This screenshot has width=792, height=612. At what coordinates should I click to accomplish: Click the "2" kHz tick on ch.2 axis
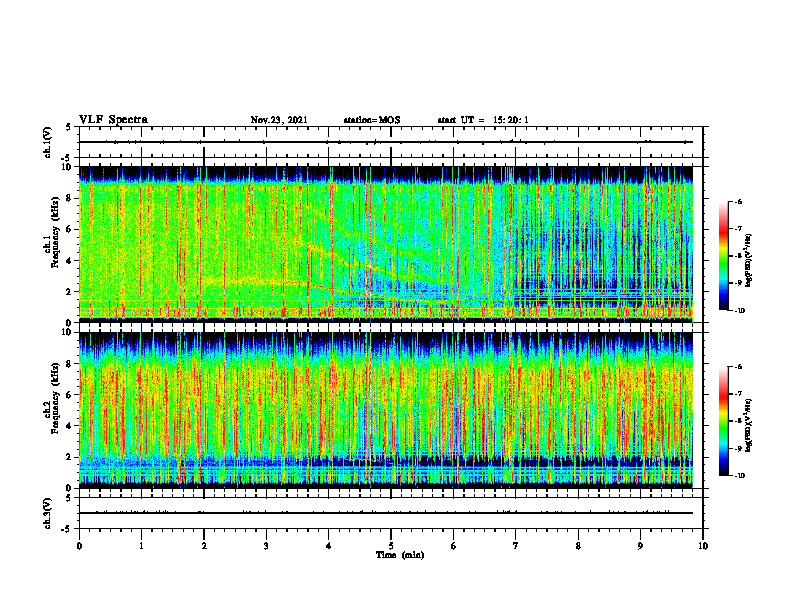click(x=70, y=457)
